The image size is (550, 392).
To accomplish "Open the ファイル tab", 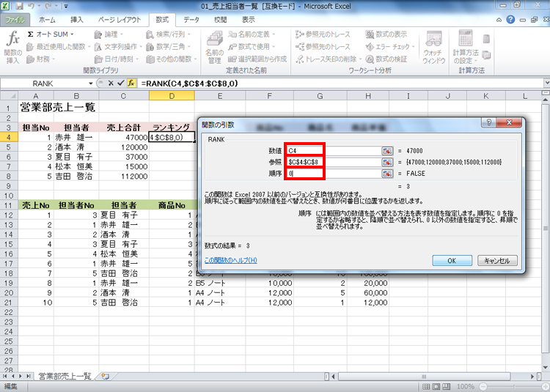I will [x=15, y=20].
